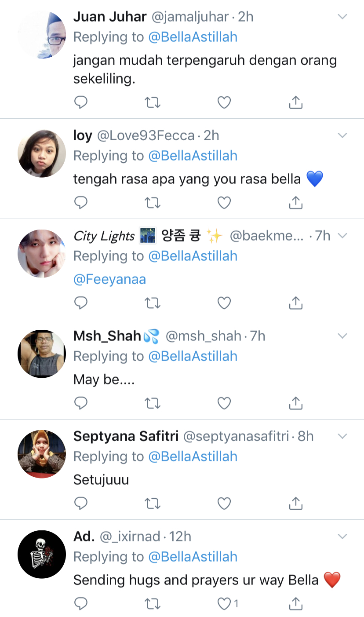Reply to Juan Juhar's tweet
The image size is (364, 617).
pos(81,102)
